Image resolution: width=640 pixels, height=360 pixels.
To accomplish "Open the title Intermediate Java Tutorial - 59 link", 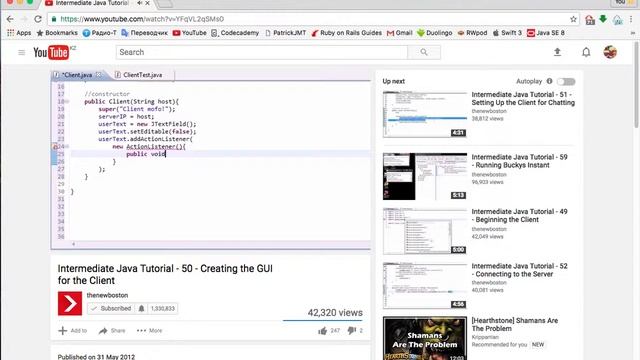I will click(x=520, y=161).
